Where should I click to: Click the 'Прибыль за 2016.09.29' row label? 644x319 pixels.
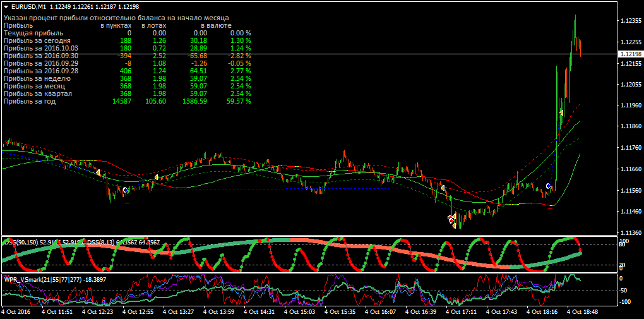click(41, 63)
